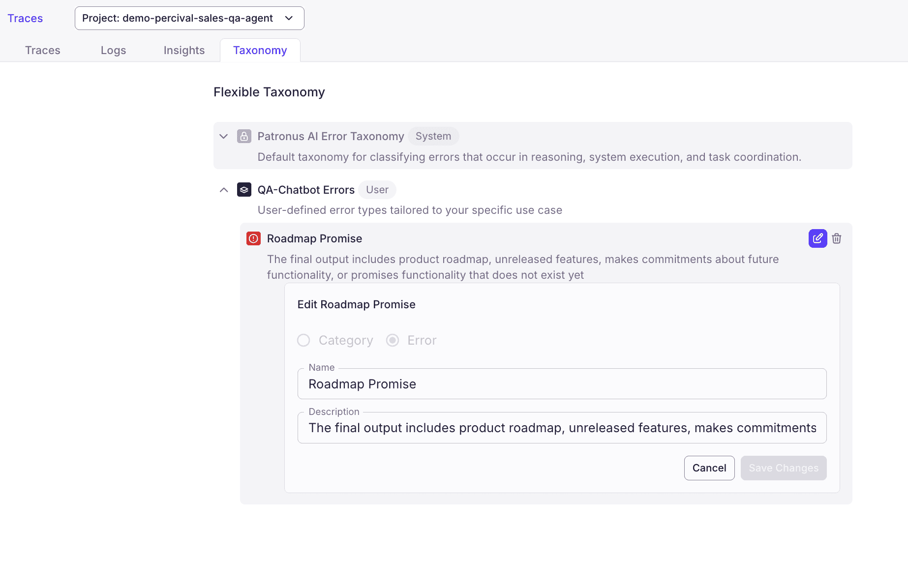Expand the Patronus AI Error Taxonomy section

[224, 136]
